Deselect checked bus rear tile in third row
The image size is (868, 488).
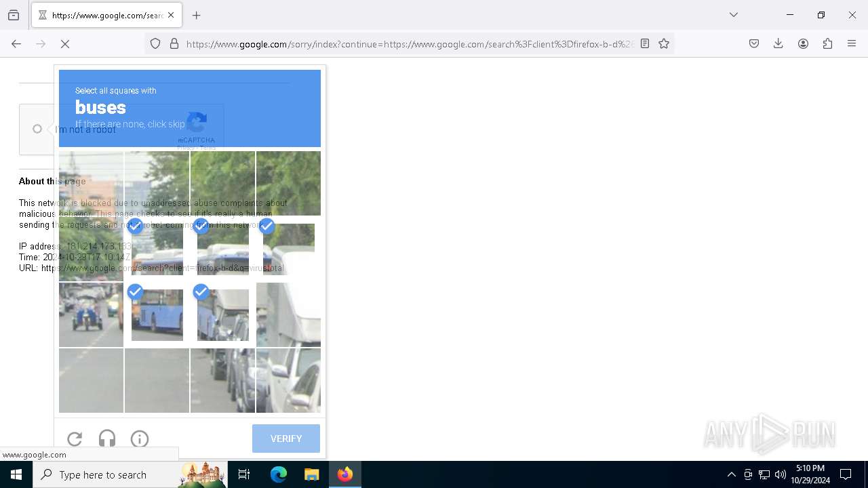coord(222,314)
